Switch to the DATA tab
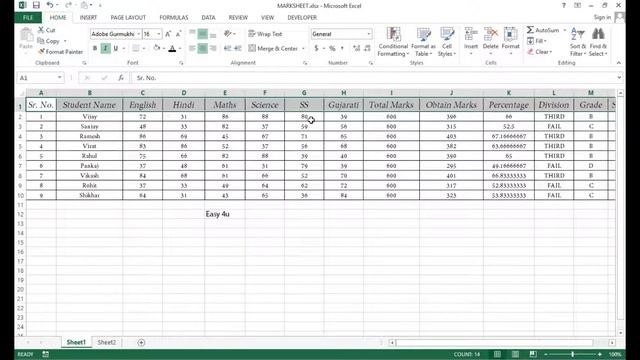640x360 pixels. point(208,18)
